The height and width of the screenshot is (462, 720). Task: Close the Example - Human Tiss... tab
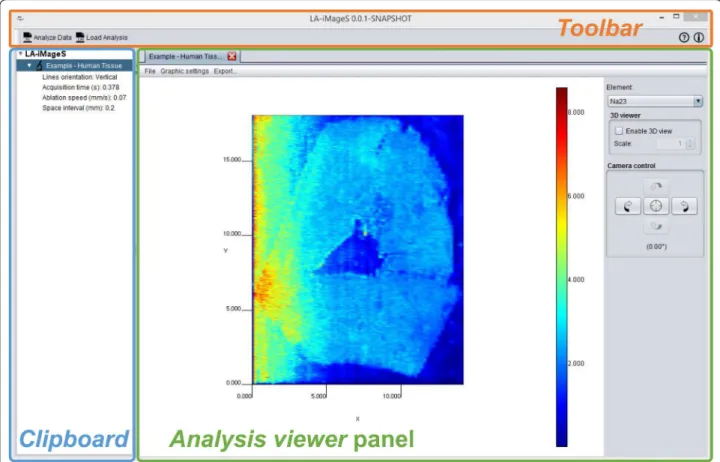point(232,56)
